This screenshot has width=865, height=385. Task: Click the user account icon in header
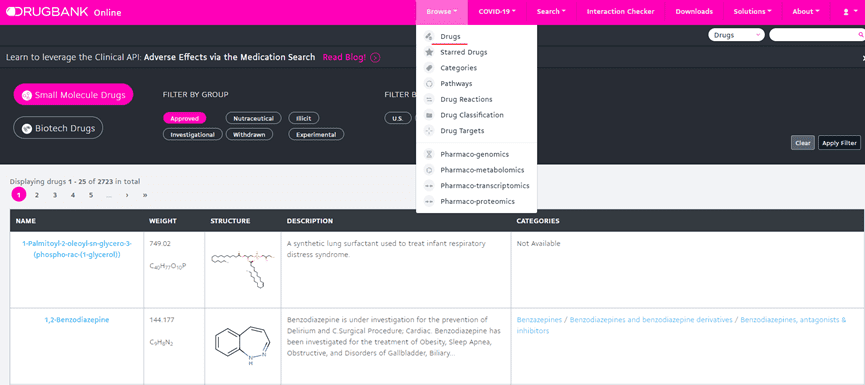[847, 12]
